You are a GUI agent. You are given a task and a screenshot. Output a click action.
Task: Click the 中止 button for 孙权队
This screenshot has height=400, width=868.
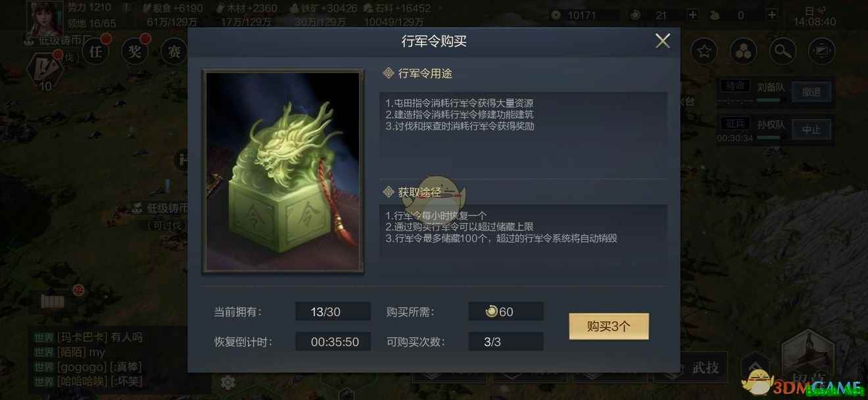[x=811, y=130]
